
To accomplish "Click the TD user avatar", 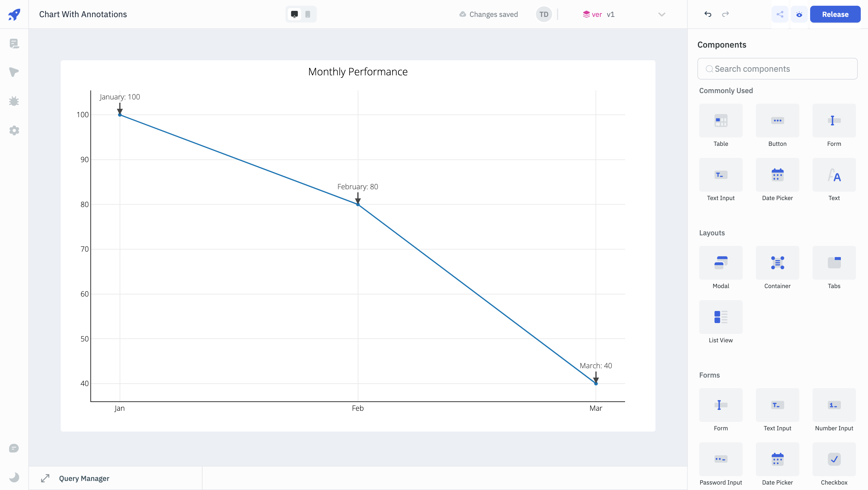I will click(543, 14).
